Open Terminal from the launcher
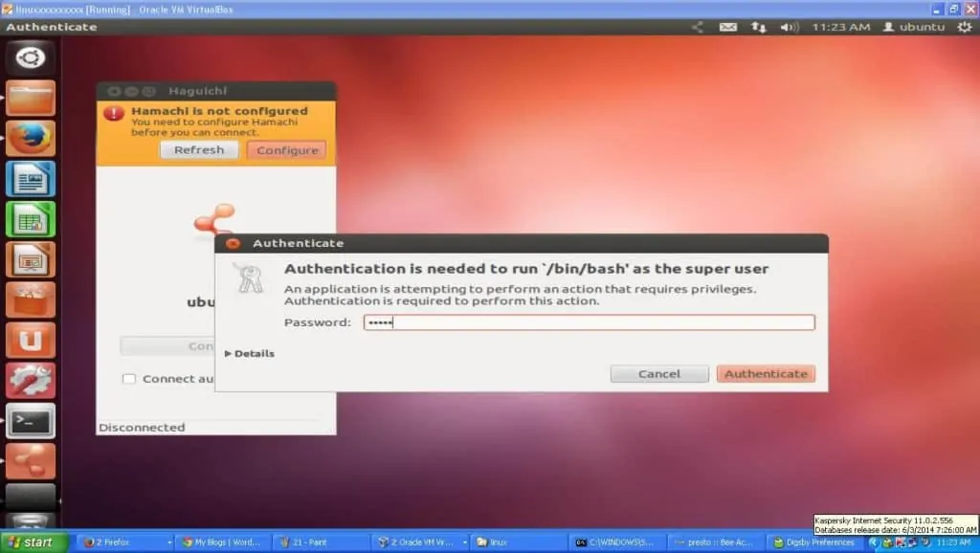 pos(31,421)
